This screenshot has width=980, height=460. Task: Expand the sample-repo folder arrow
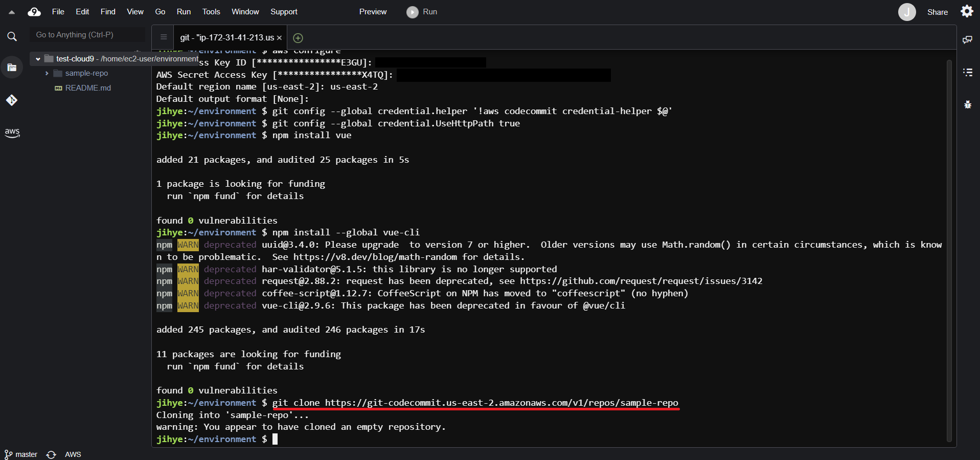[x=47, y=74]
